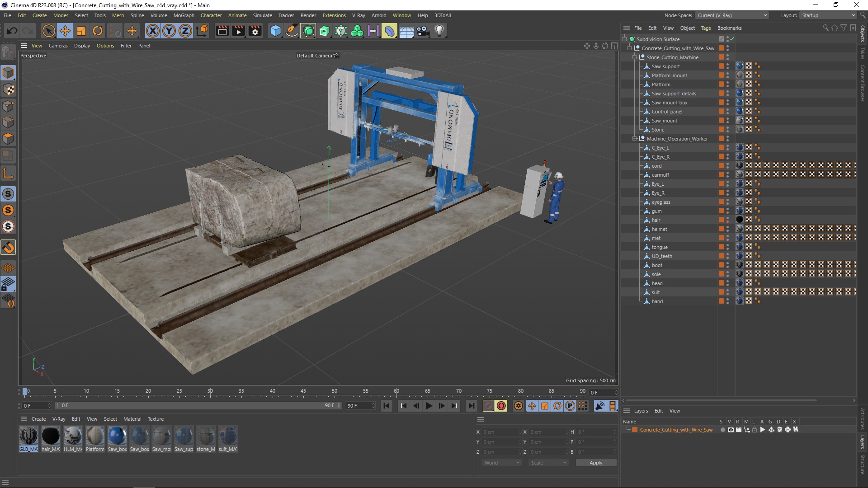Toggle X axis lock

click(153, 31)
